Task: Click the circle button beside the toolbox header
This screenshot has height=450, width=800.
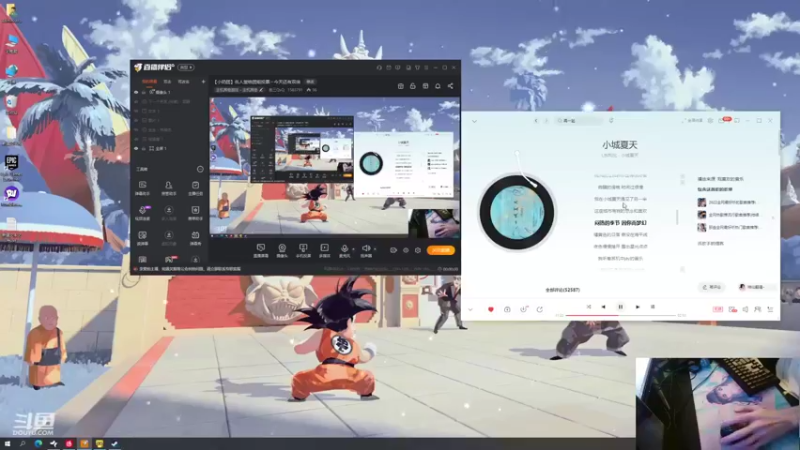Action: [200, 169]
